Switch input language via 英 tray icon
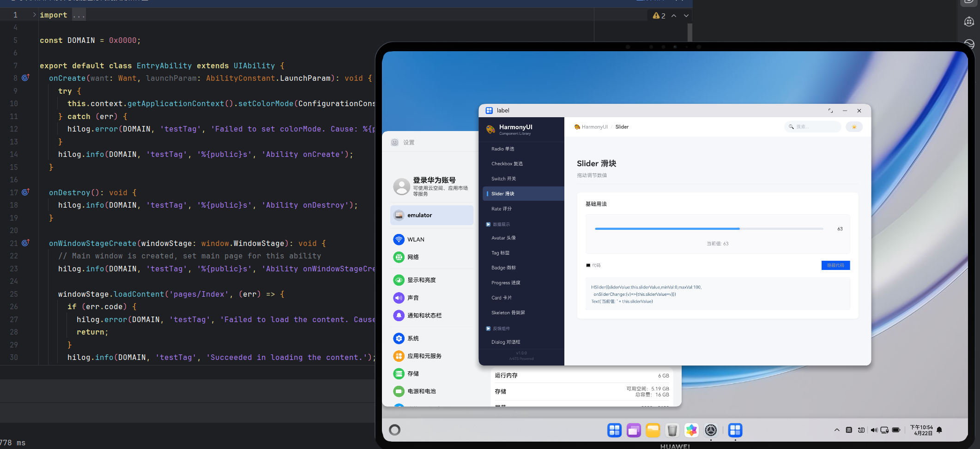Screen dimensions: 980x449 (x=849, y=430)
